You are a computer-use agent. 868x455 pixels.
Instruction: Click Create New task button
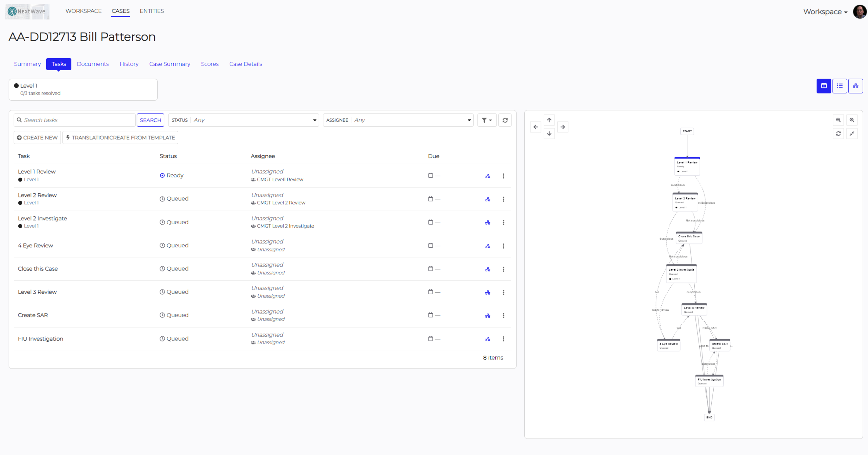coord(37,138)
